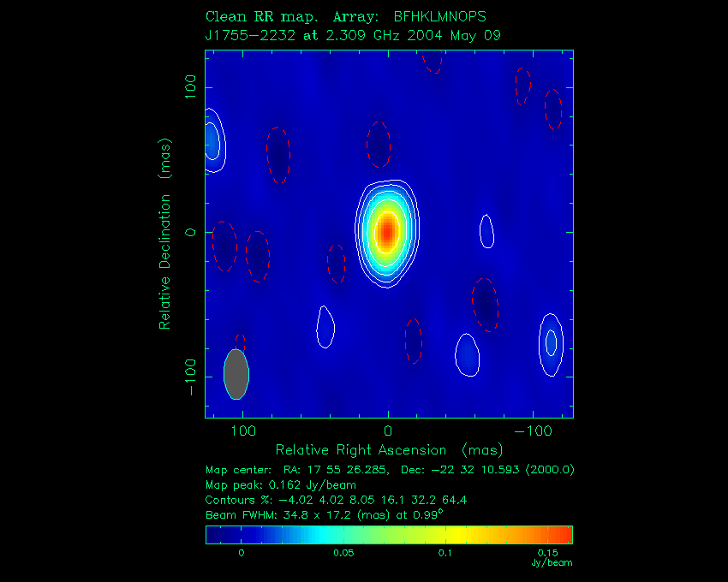Click the 'Relative Declination (mas)' axis label

tap(164, 234)
